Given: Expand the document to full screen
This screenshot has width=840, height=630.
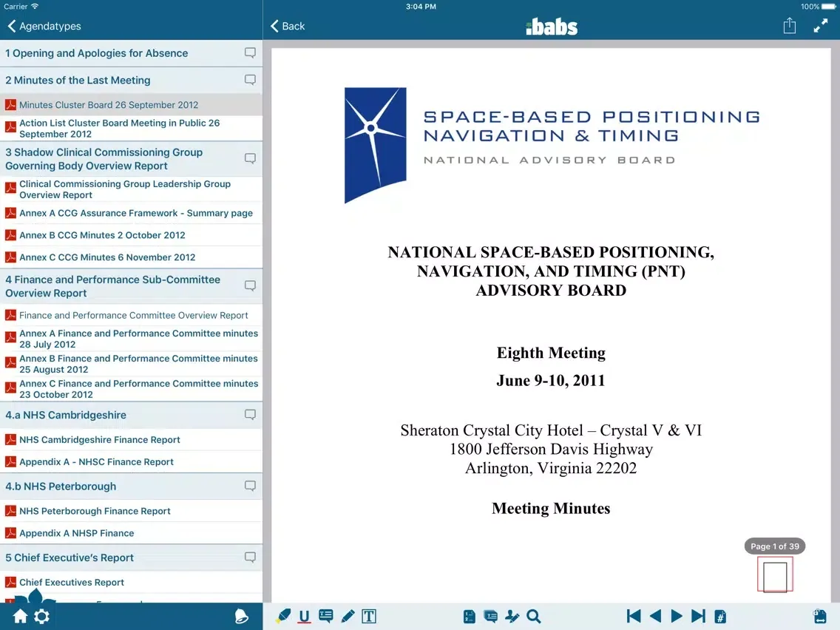Looking at the screenshot, I should [820, 26].
